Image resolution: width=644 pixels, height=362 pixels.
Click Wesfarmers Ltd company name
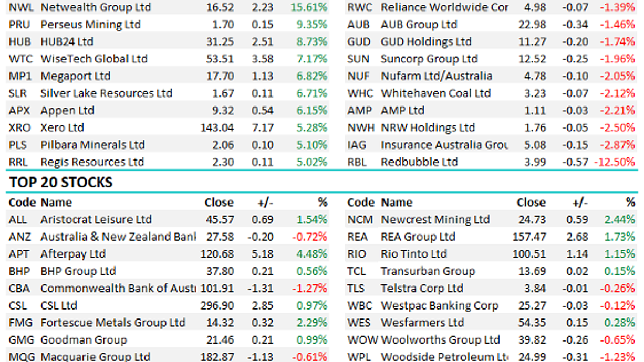(422, 323)
